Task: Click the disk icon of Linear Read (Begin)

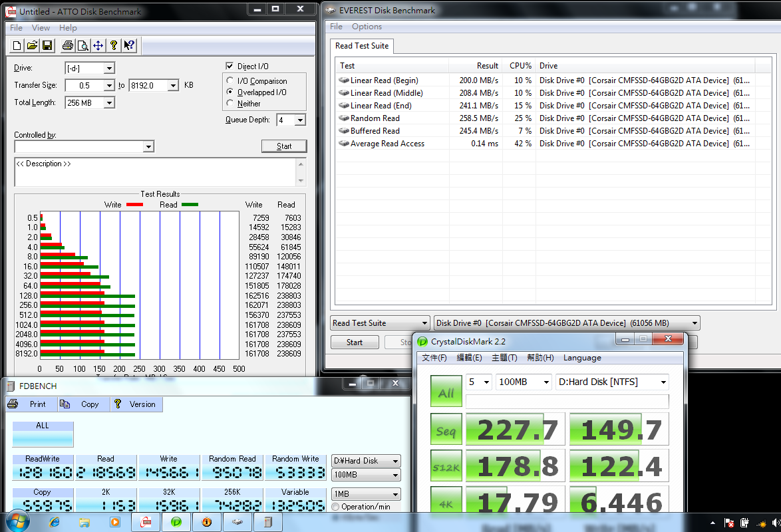Action: (344, 80)
